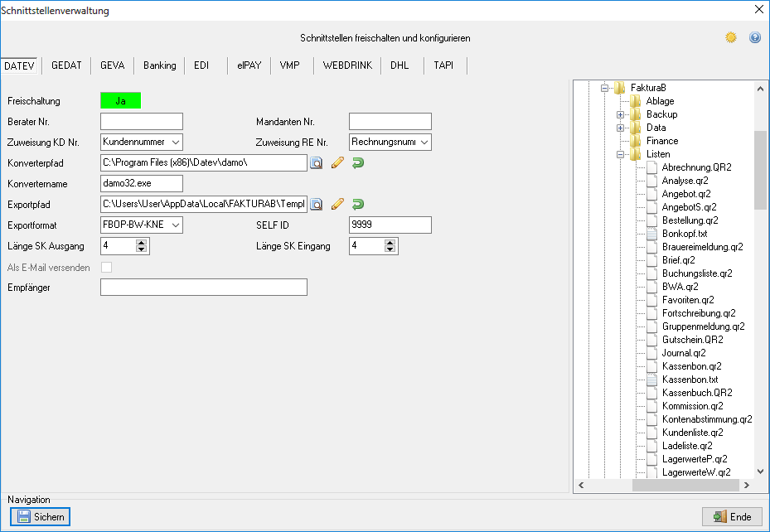Increase Länge SK Ausgang value

[142, 243]
